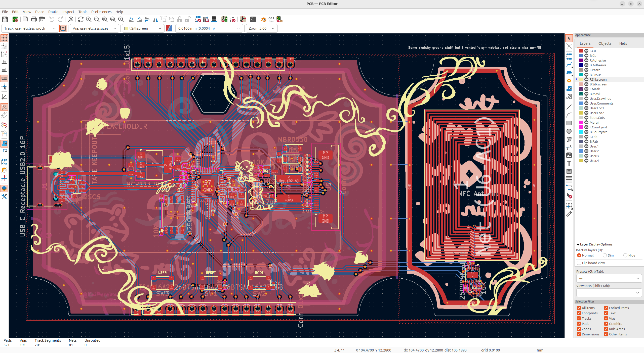The width and height of the screenshot is (644, 353).
Task: Switch units to mils
Action: coord(4,70)
